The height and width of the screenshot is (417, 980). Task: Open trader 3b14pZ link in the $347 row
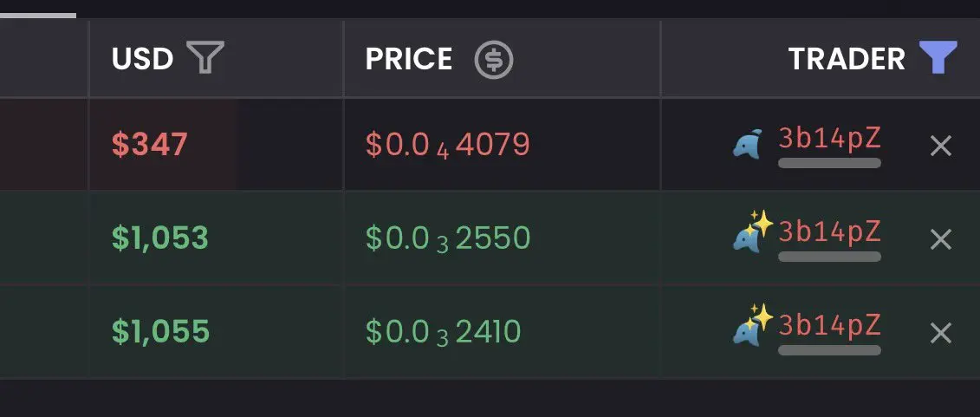coord(829,139)
